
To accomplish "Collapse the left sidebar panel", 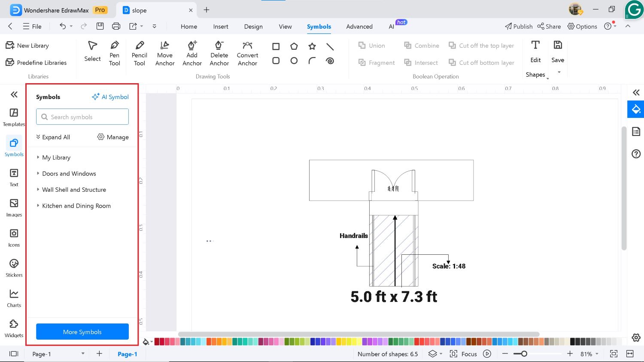I will [x=14, y=94].
